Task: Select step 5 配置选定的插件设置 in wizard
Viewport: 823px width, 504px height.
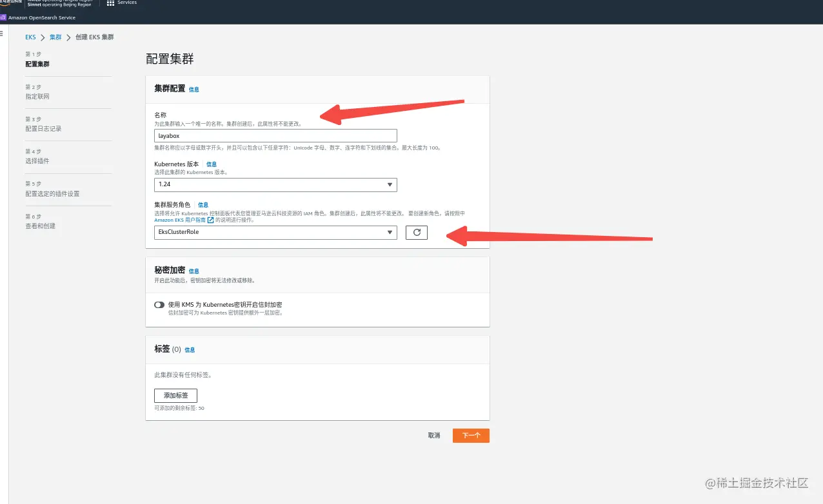Action: 52,194
